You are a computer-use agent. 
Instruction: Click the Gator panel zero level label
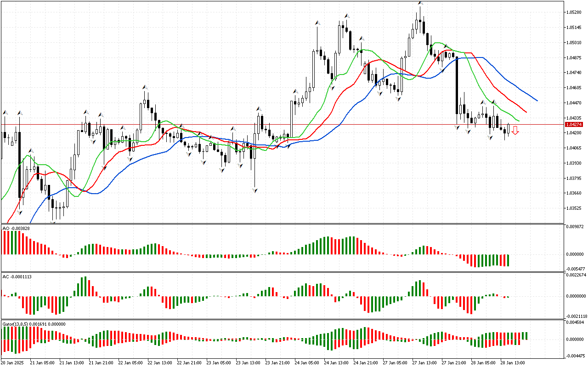[576, 339]
